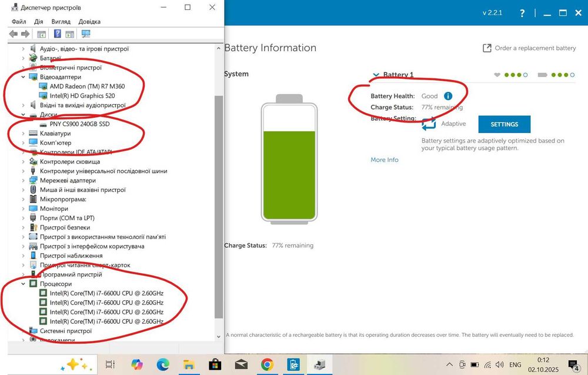Select AMD Radeon (TM) R7 M360
Viewport: 588px width, 375px height.
pyautogui.click(x=87, y=87)
